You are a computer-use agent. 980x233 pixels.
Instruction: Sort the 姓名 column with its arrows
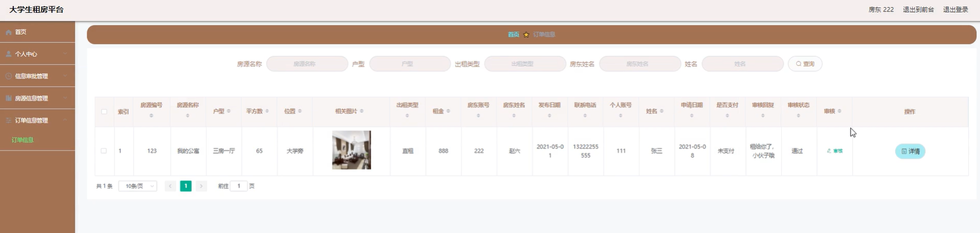click(x=661, y=111)
